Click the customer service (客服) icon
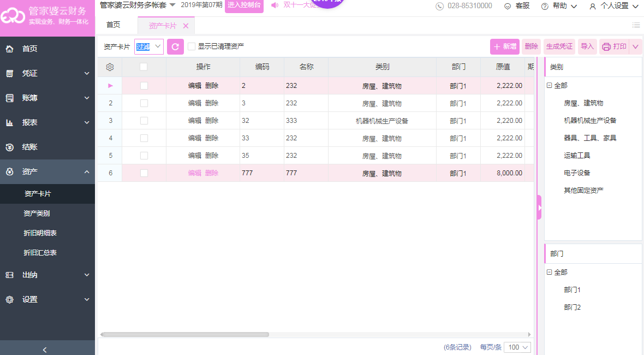Image resolution: width=644 pixels, height=355 pixels. tap(508, 6)
